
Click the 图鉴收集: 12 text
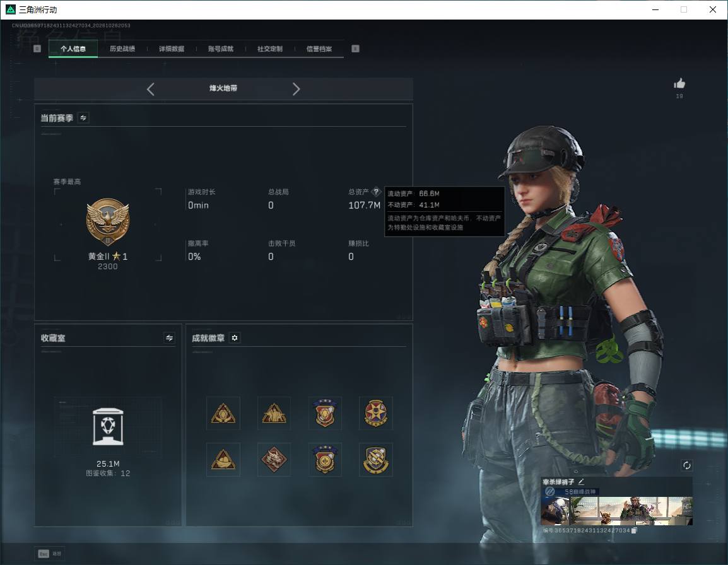pyautogui.click(x=108, y=474)
